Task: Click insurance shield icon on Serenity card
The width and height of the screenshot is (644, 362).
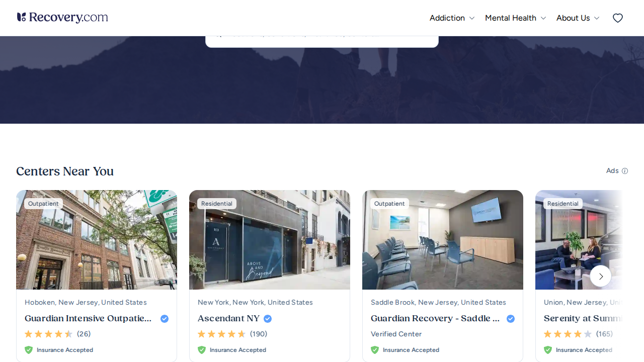Action: 548,350
